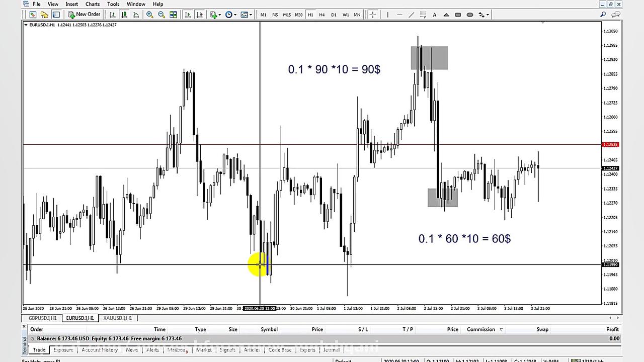Image resolution: width=644 pixels, height=362 pixels.
Task: Toggle chart auto scroll
Action: click(x=188, y=15)
